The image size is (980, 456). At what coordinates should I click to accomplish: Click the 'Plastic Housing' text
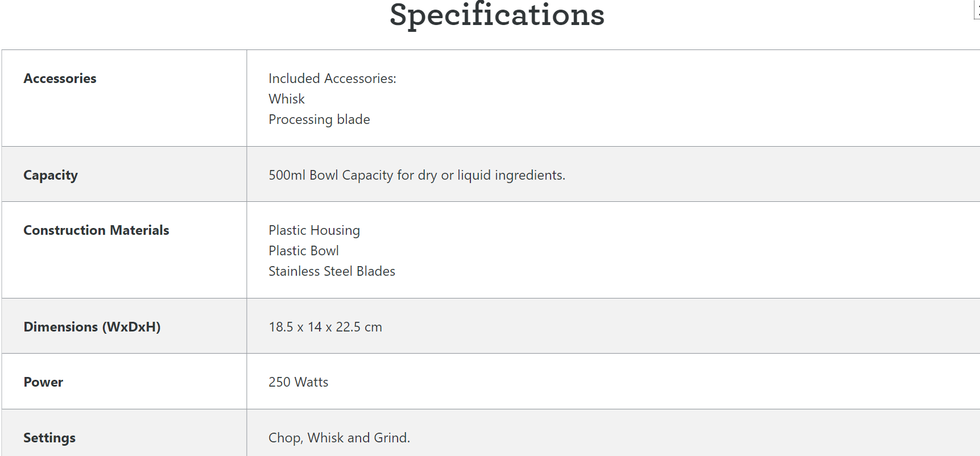click(x=314, y=230)
